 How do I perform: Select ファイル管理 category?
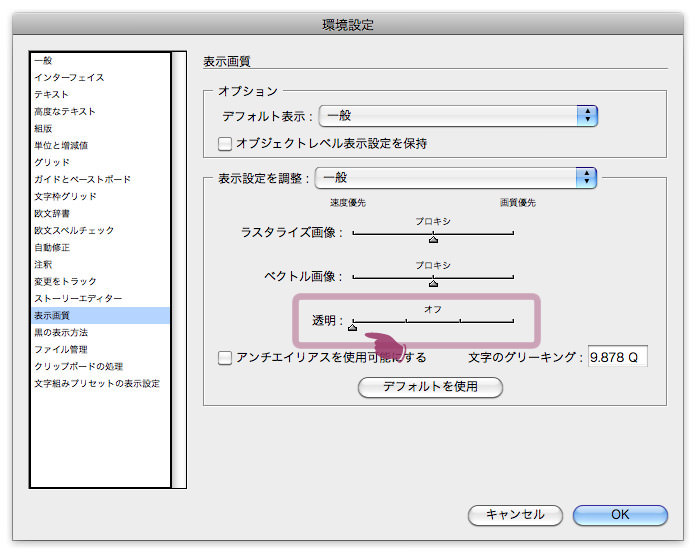tap(101, 349)
